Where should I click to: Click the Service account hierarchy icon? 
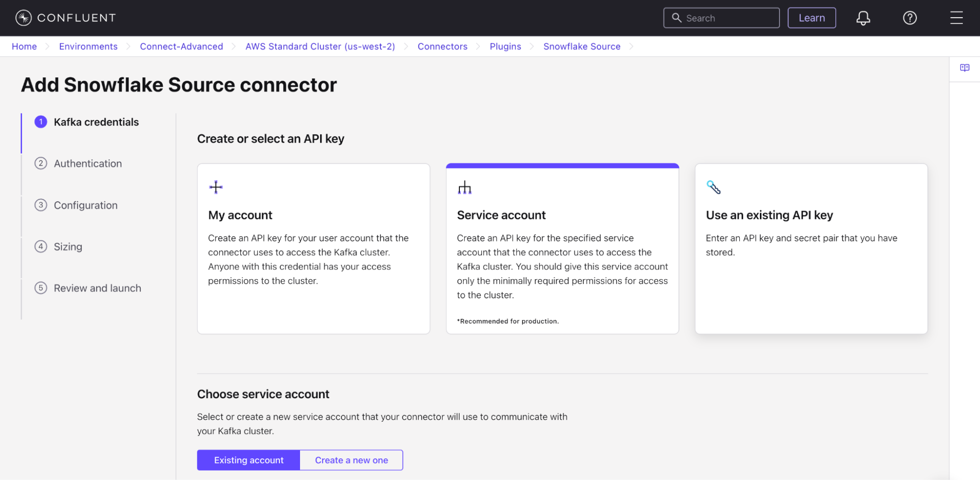464,187
